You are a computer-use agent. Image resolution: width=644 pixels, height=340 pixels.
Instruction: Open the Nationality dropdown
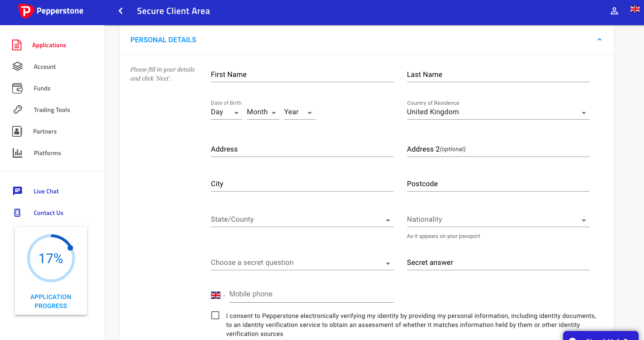(x=497, y=220)
